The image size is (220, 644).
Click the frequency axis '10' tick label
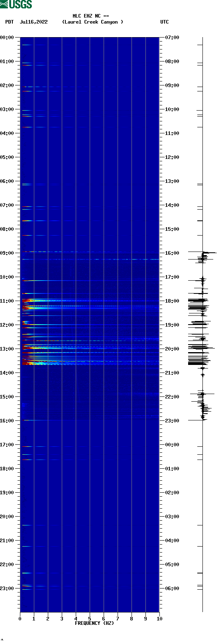159,619
